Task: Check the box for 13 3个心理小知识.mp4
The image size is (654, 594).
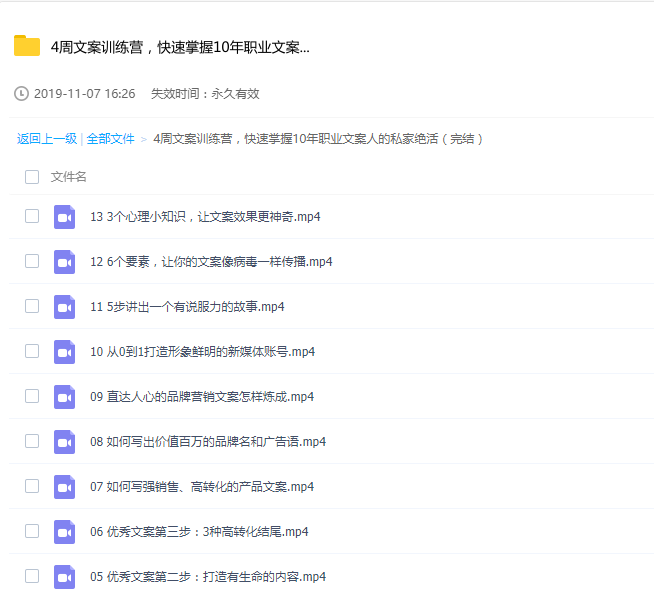Action: 32,216
